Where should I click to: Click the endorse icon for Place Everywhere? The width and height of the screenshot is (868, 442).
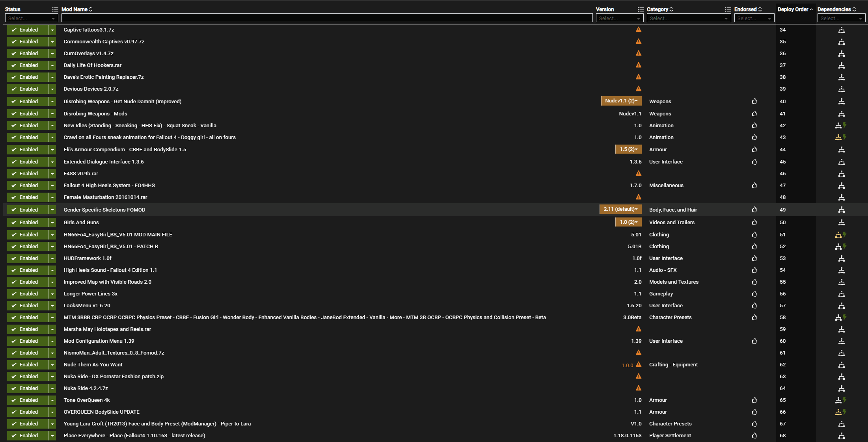tap(754, 436)
